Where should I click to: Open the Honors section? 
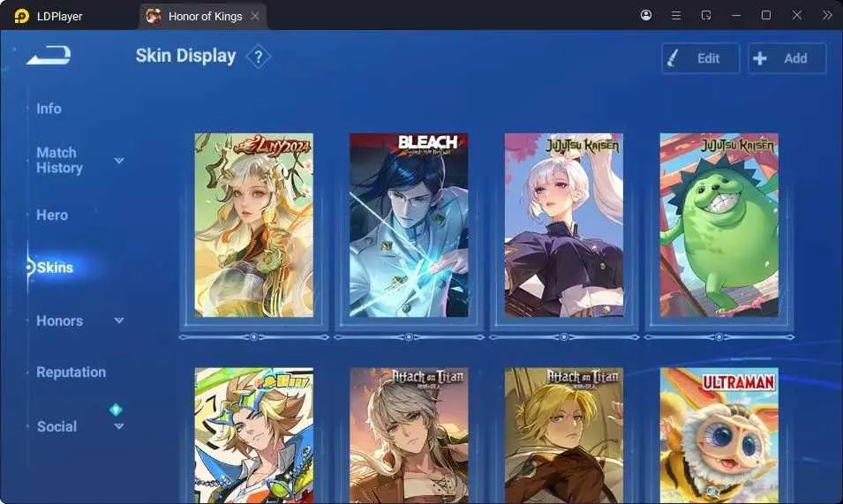coord(60,320)
